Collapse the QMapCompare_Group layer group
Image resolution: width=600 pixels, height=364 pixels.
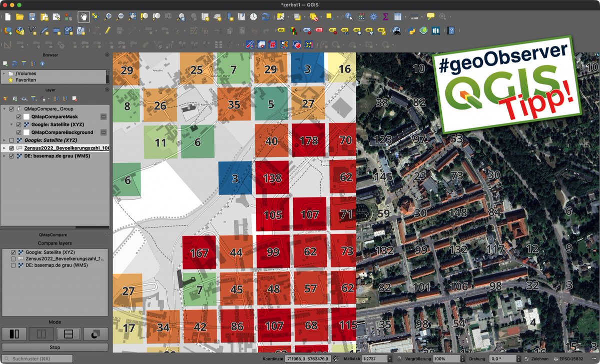[x=4, y=109]
